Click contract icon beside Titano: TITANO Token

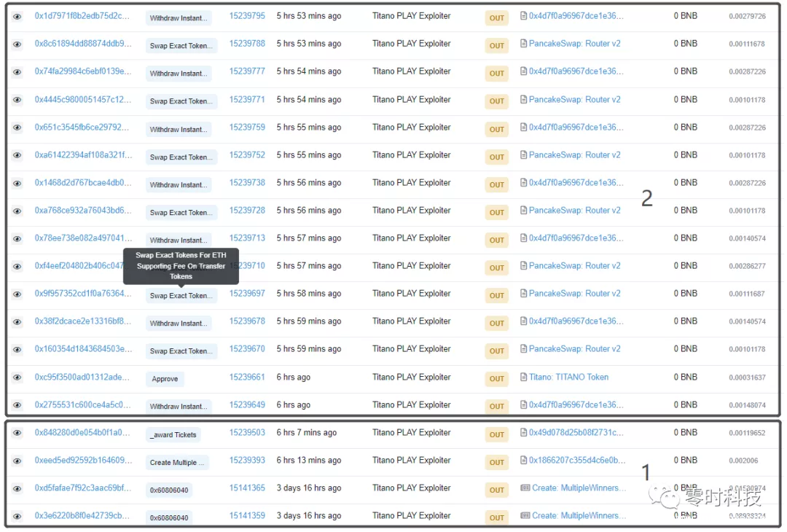(523, 378)
